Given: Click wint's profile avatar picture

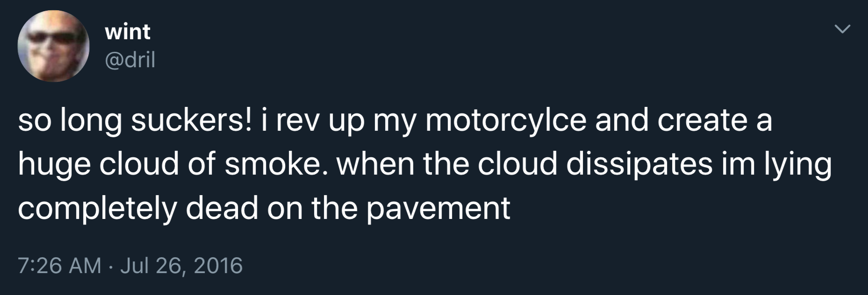Looking at the screenshot, I should (53, 46).
